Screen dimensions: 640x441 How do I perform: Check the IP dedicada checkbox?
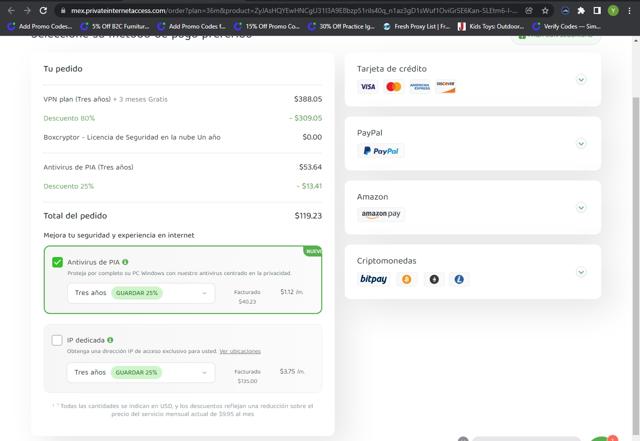[57, 340]
